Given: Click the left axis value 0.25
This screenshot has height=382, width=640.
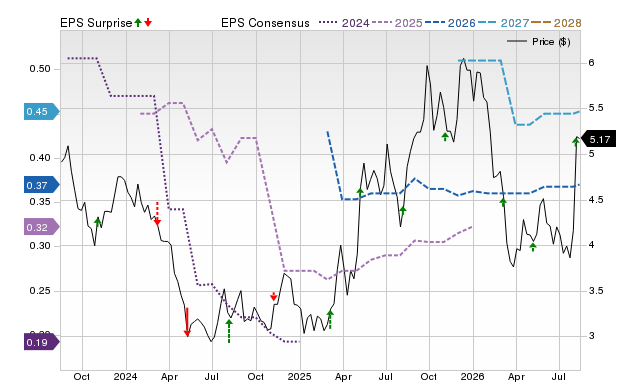Looking at the screenshot, I should [x=40, y=291].
